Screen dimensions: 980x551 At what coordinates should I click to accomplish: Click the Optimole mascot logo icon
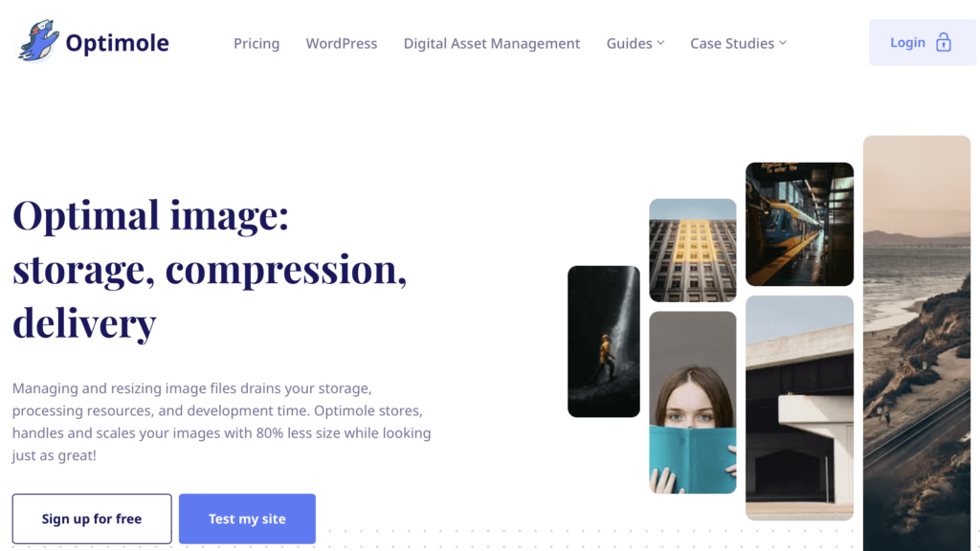point(38,42)
